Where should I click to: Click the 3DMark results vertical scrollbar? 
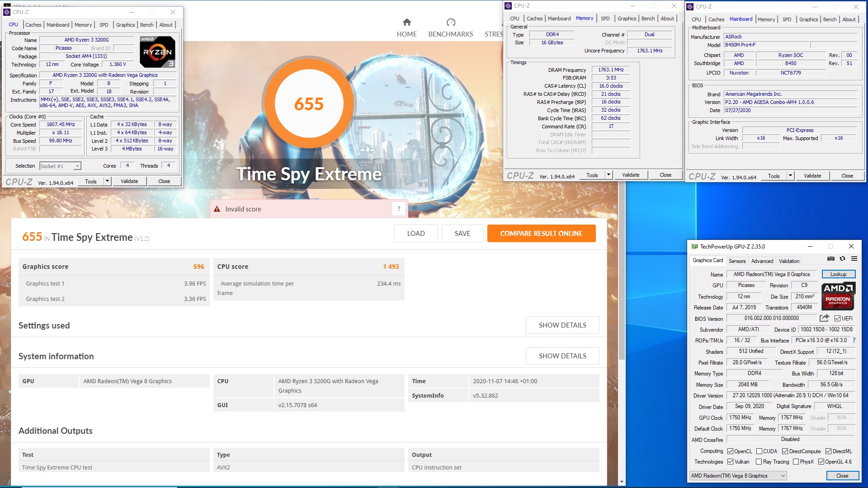(x=622, y=271)
